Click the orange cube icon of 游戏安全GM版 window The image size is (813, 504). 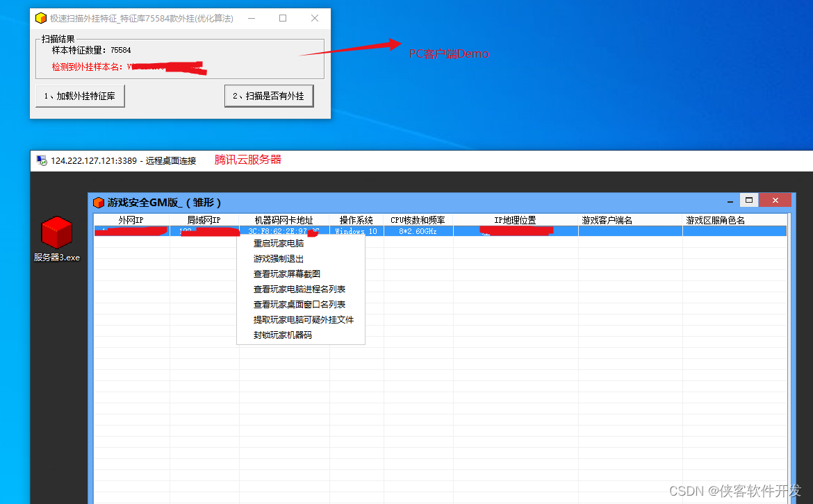(99, 203)
